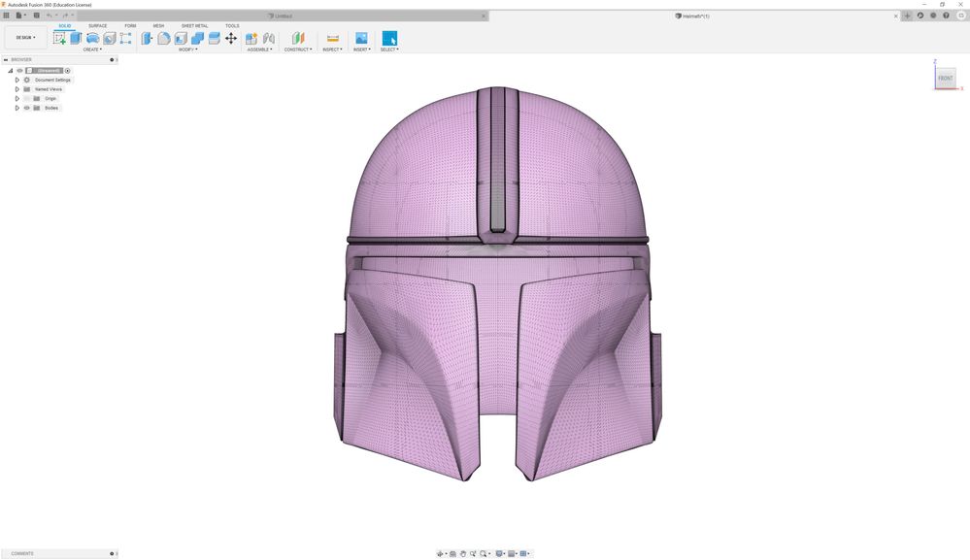This screenshot has height=560, width=970.
Task: Select the Create Form tool
Action: (x=125, y=38)
